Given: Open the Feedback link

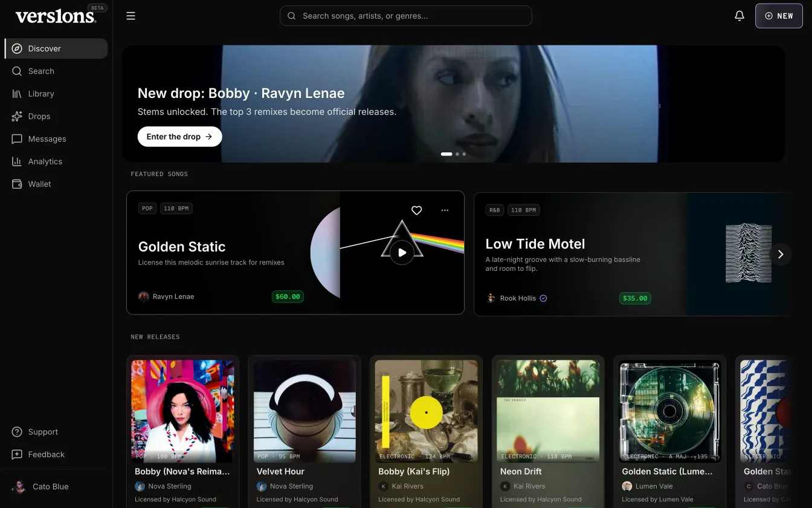Looking at the screenshot, I should click(56, 454).
